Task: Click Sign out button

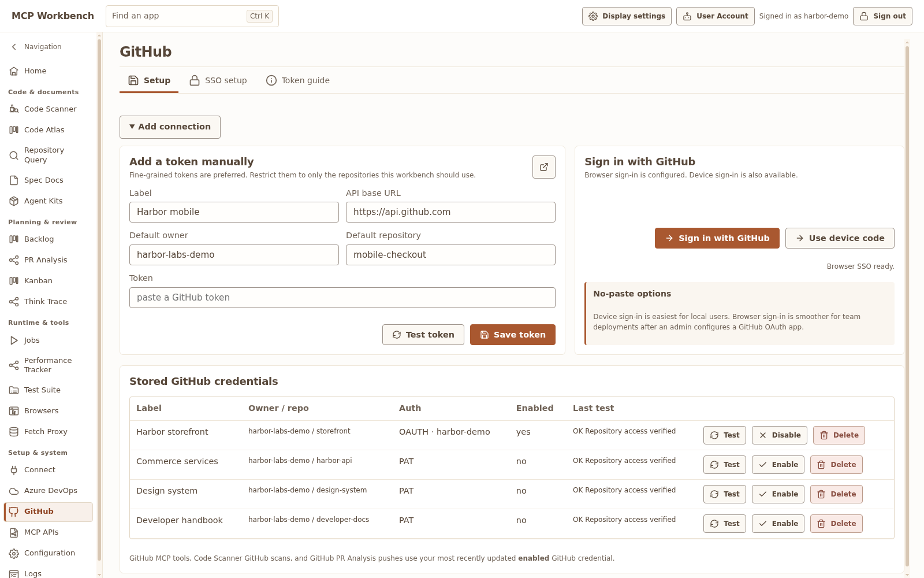Action: coord(882,16)
